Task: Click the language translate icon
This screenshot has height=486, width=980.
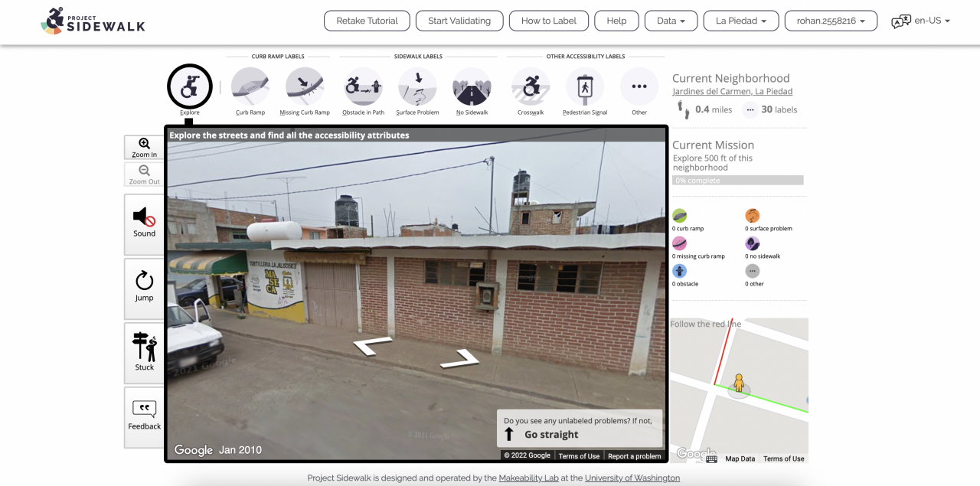Action: point(901,21)
